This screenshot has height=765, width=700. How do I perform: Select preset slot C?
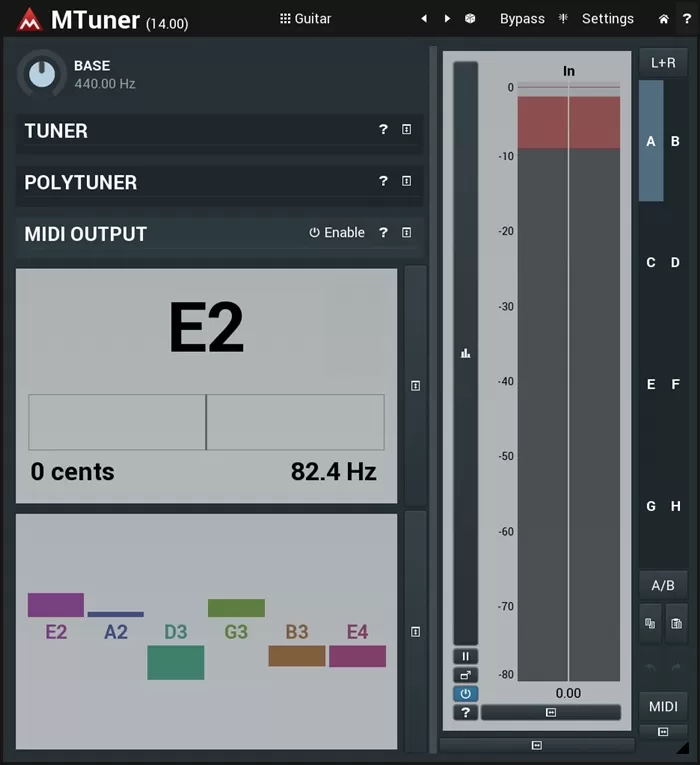651,262
